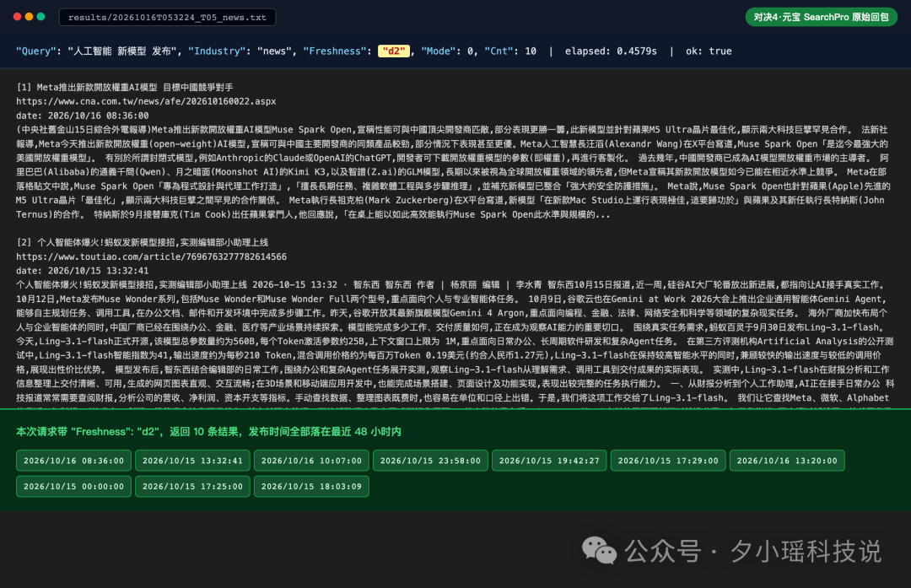Select the results file path tab
911x588 pixels.
[x=167, y=18]
